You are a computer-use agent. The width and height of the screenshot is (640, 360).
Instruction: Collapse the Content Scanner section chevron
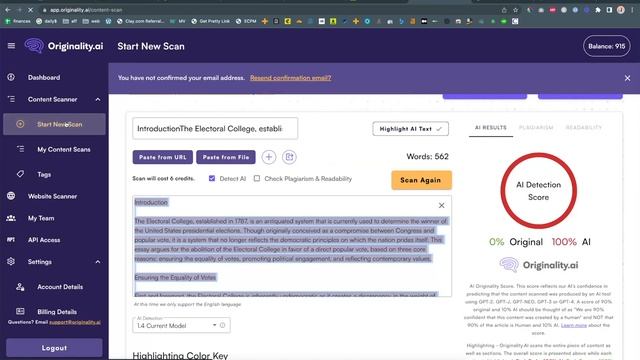point(98,100)
